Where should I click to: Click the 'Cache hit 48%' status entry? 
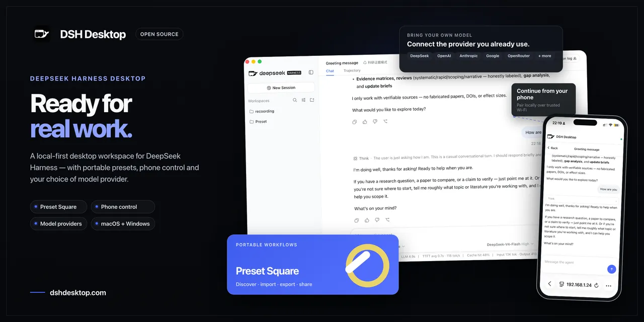pos(478,255)
